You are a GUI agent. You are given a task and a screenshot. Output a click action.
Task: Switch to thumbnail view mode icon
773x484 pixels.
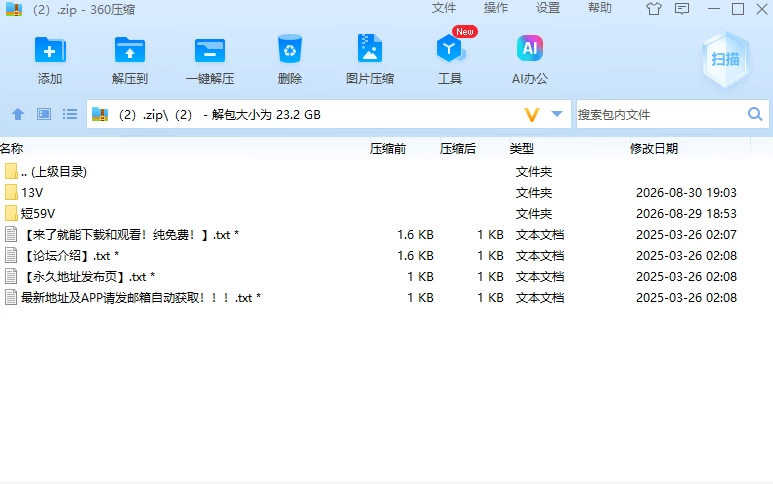coord(44,114)
